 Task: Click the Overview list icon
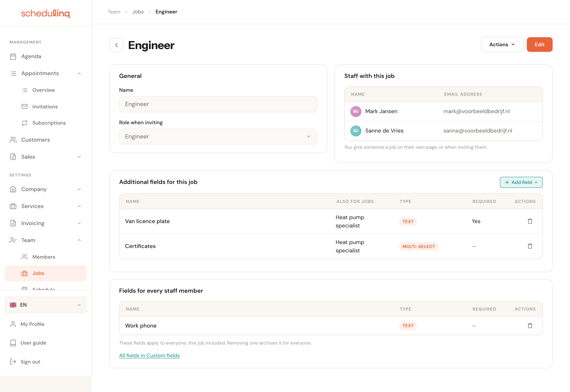tap(25, 90)
